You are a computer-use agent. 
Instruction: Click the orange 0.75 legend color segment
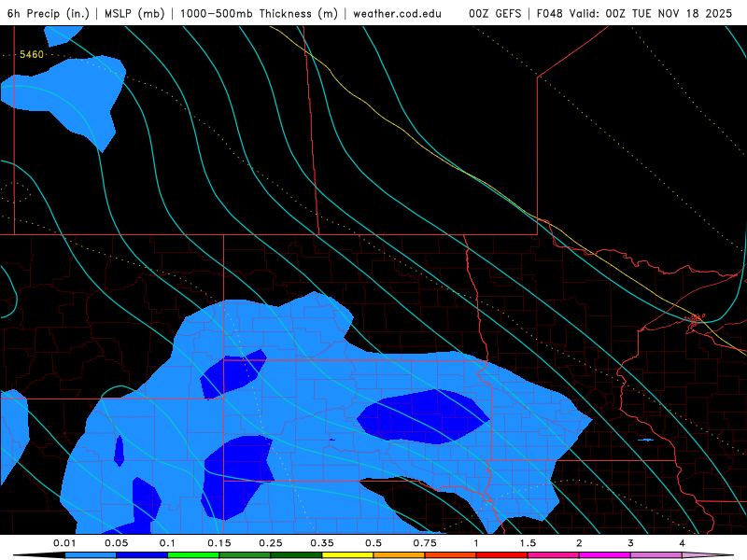[x=400, y=555]
